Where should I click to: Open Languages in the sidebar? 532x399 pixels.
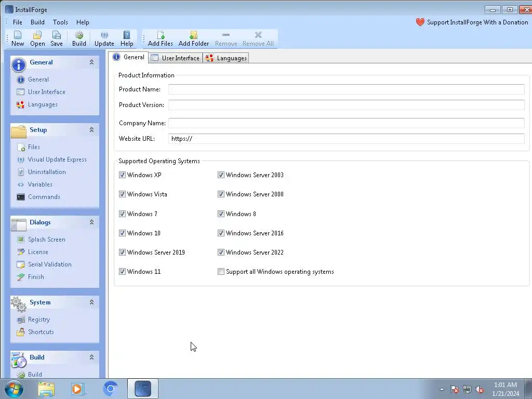point(37,104)
